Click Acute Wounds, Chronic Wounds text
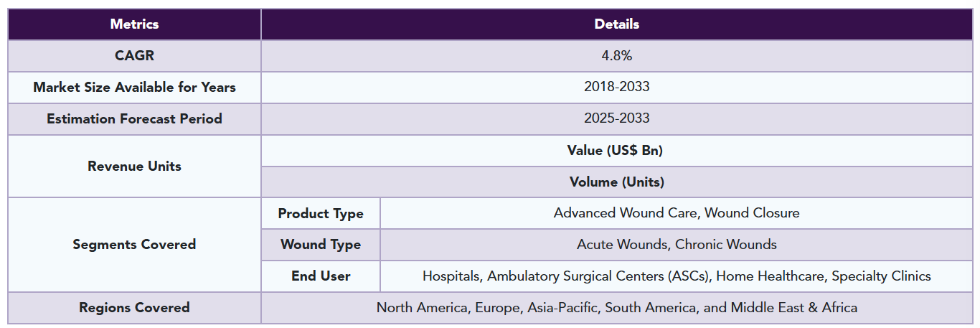Viewport: 980px width, 328px height. (x=677, y=244)
